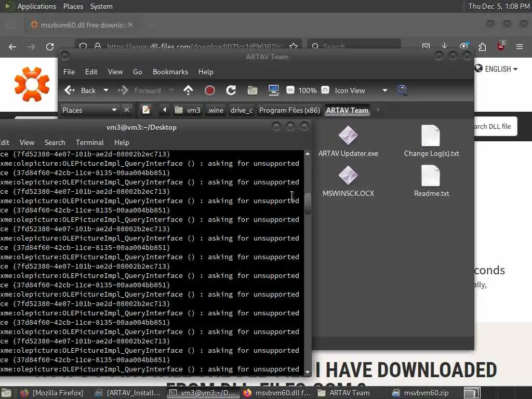
Task: Bookmark page with star icon
Action: [294, 46]
